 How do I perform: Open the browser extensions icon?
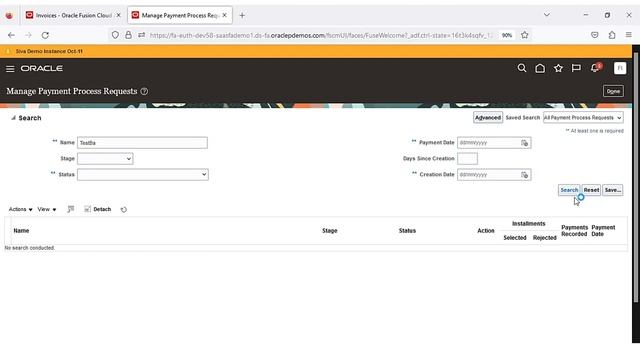612,35
